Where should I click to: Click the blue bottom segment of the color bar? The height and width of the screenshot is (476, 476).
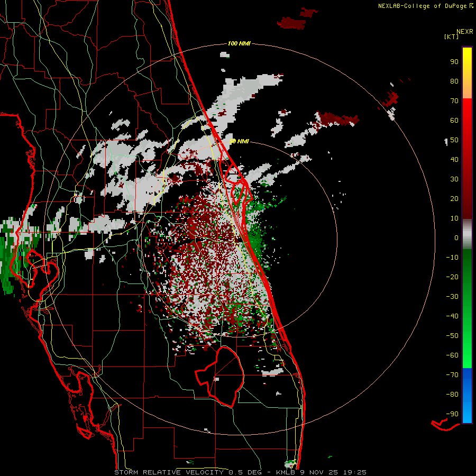(x=467, y=396)
